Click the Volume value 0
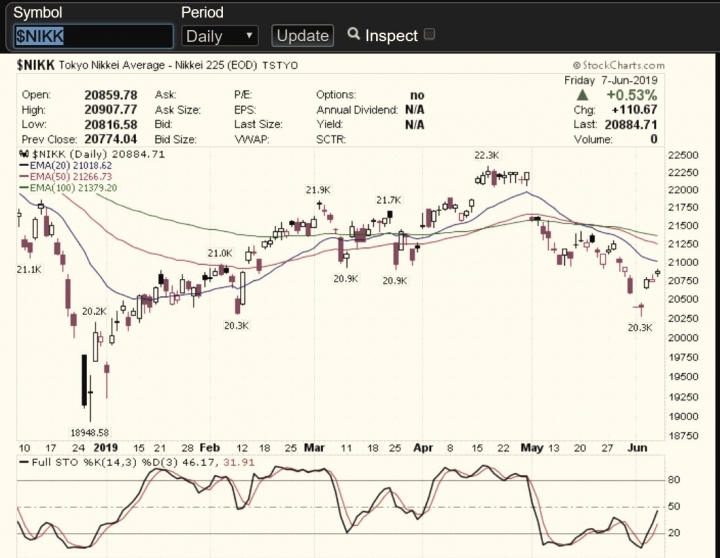 [654, 139]
